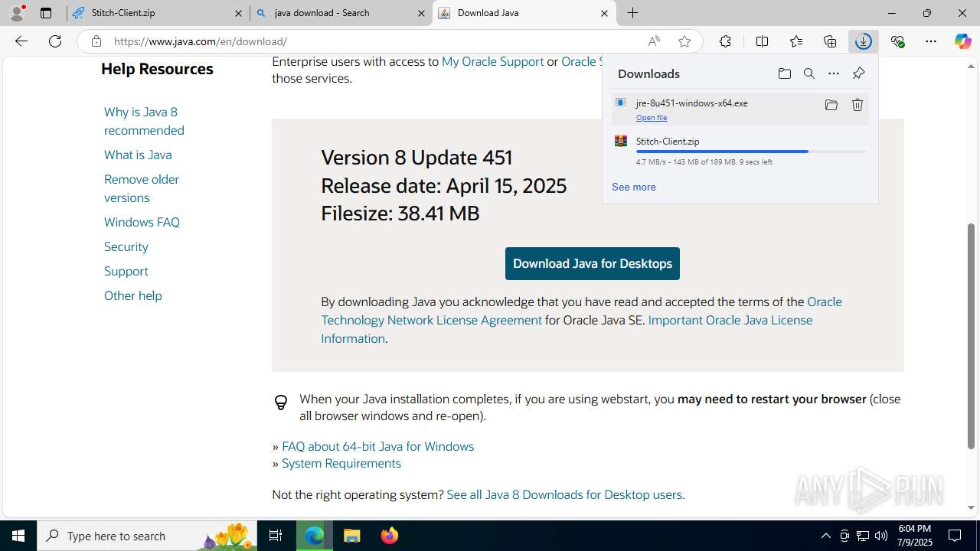Show jre-8u451-windows-x64.exe in folder
The image size is (980, 551).
(831, 105)
